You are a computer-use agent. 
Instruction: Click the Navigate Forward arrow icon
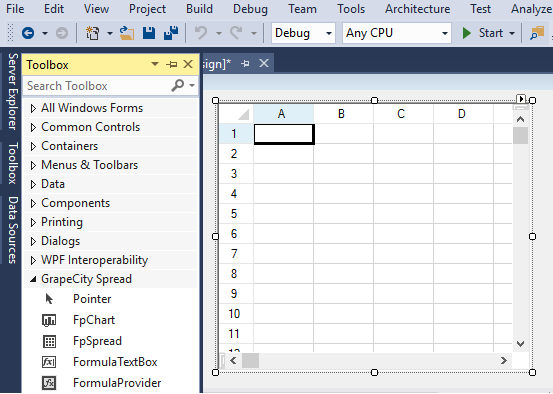click(62, 33)
